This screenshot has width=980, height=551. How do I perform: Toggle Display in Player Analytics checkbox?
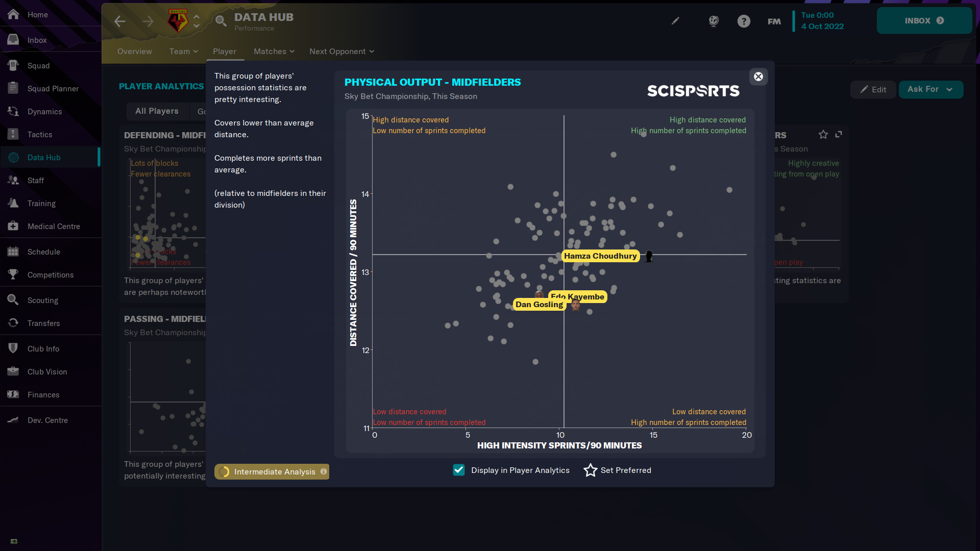click(459, 470)
